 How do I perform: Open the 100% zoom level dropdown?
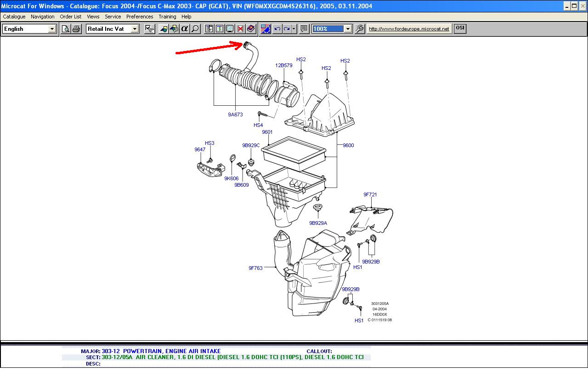point(348,29)
